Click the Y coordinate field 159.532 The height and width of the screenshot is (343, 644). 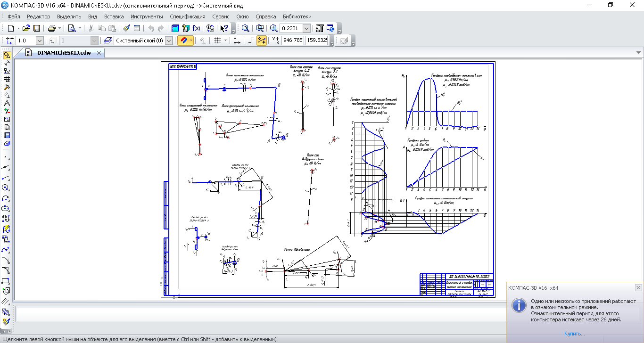(x=316, y=41)
